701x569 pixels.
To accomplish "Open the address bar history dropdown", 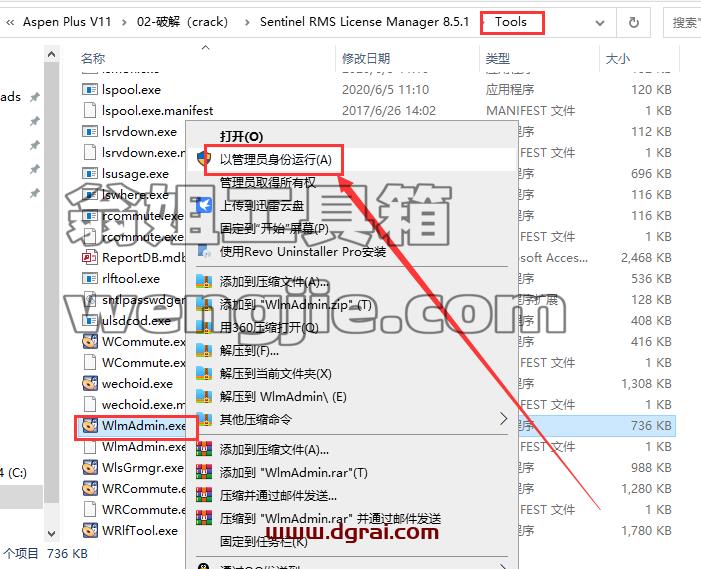I will [600, 22].
